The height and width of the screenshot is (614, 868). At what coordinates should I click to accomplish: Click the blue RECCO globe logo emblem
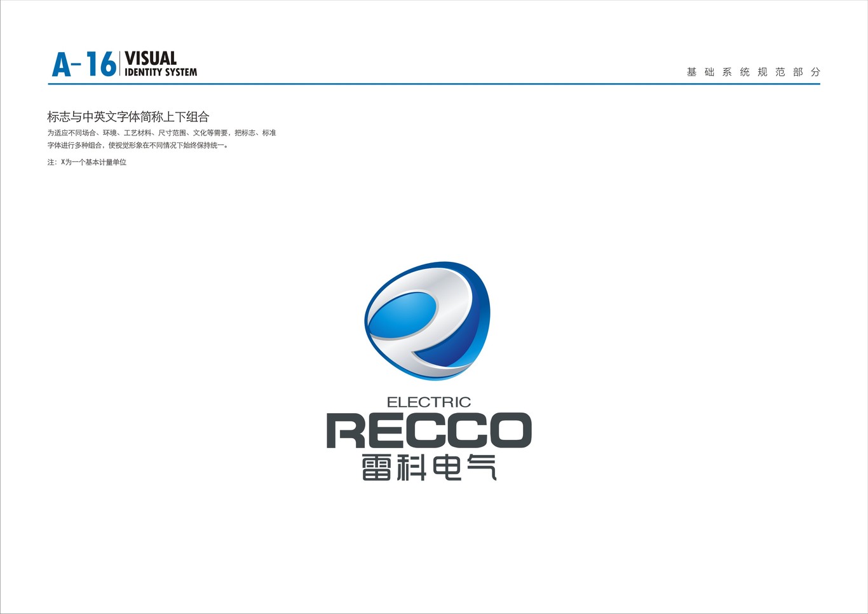(x=428, y=320)
